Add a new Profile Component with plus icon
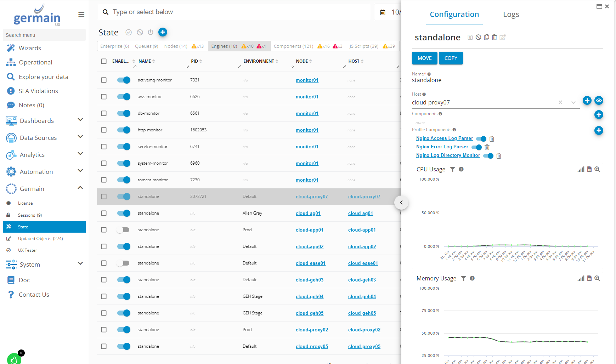 point(599,130)
